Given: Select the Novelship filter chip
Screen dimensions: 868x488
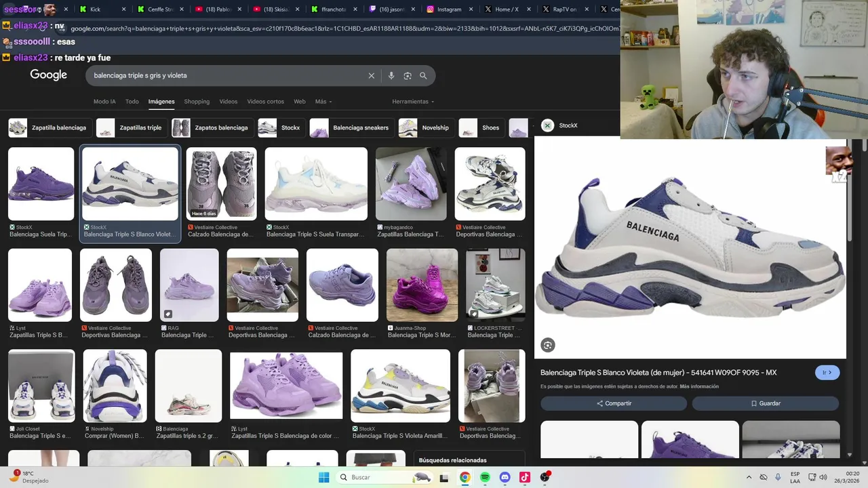Looking at the screenshot, I should 427,127.
